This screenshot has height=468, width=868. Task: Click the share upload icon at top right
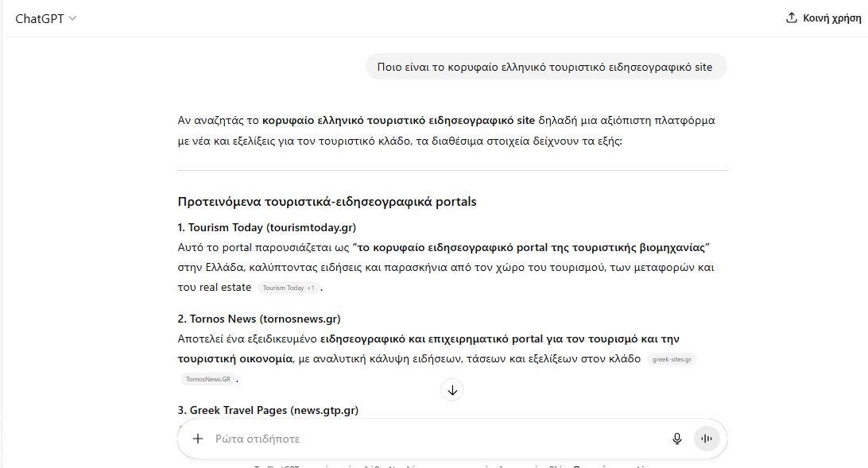792,17
